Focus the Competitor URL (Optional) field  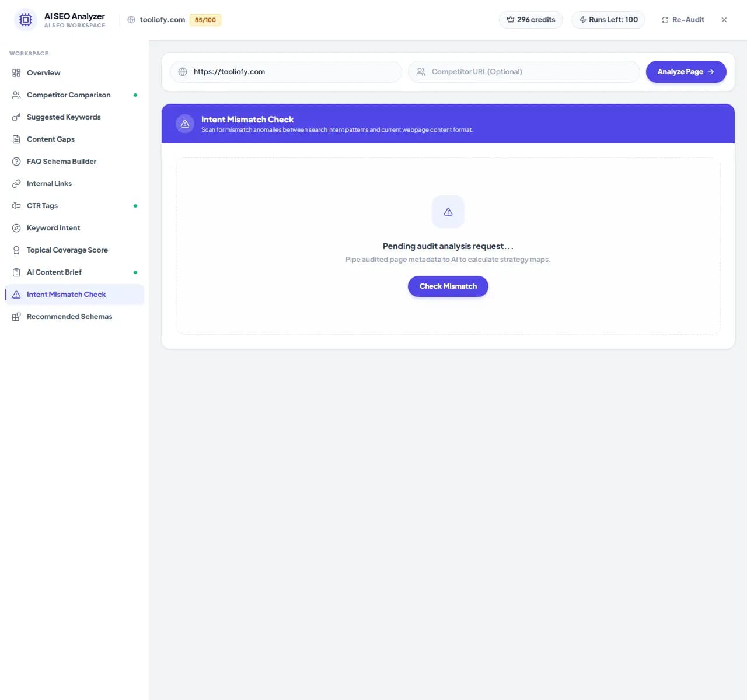tap(524, 72)
